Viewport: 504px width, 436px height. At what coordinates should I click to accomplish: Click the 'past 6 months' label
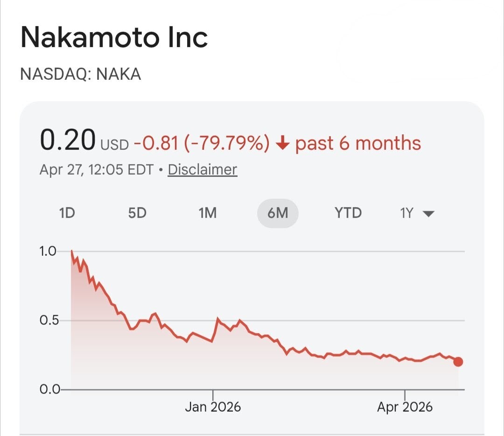(x=358, y=144)
